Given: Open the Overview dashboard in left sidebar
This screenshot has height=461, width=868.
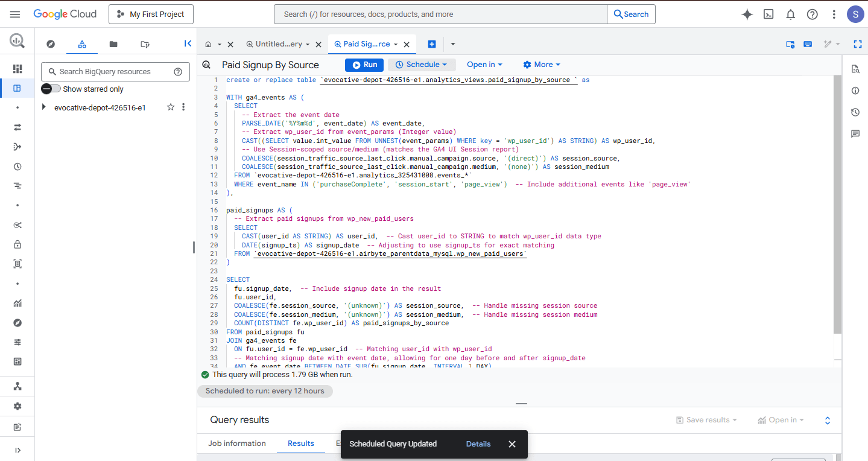Looking at the screenshot, I should click(x=17, y=69).
